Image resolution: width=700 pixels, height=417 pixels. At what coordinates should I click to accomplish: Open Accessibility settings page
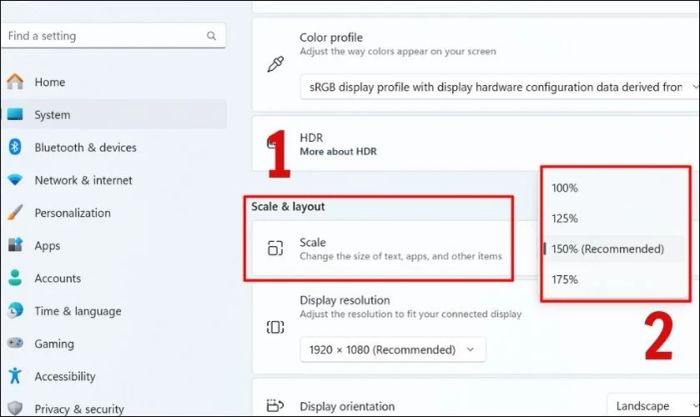tap(114, 376)
